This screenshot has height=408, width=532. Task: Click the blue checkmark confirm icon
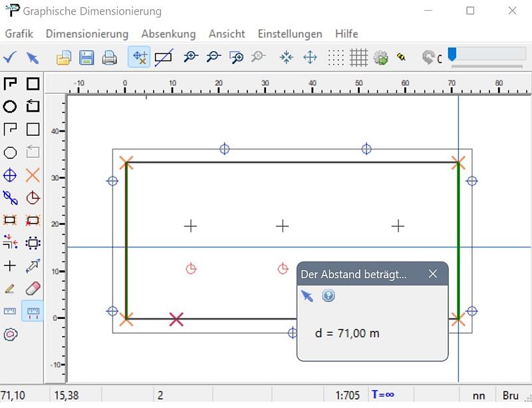10,58
